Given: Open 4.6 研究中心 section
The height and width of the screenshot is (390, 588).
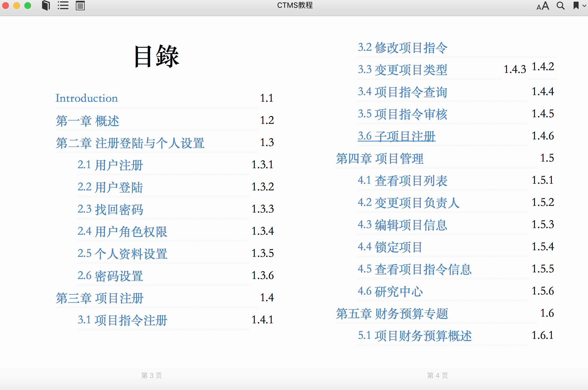Looking at the screenshot, I should [390, 291].
